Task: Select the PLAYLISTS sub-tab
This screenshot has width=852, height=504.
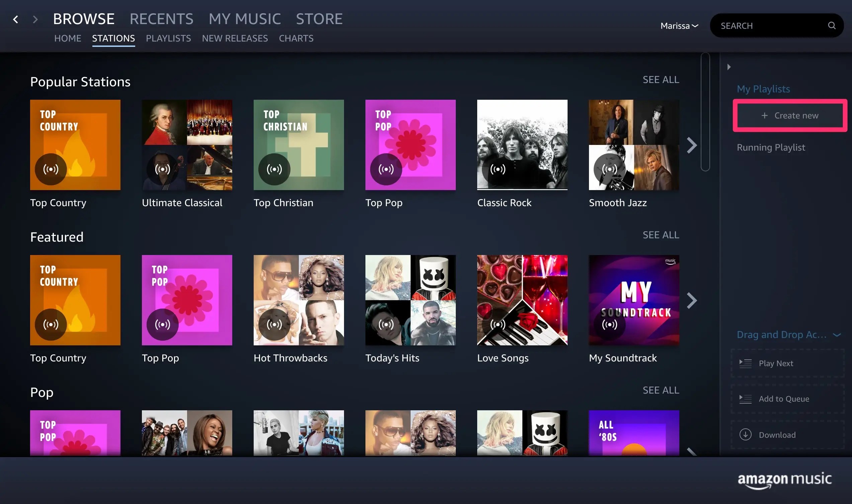Action: (x=168, y=38)
